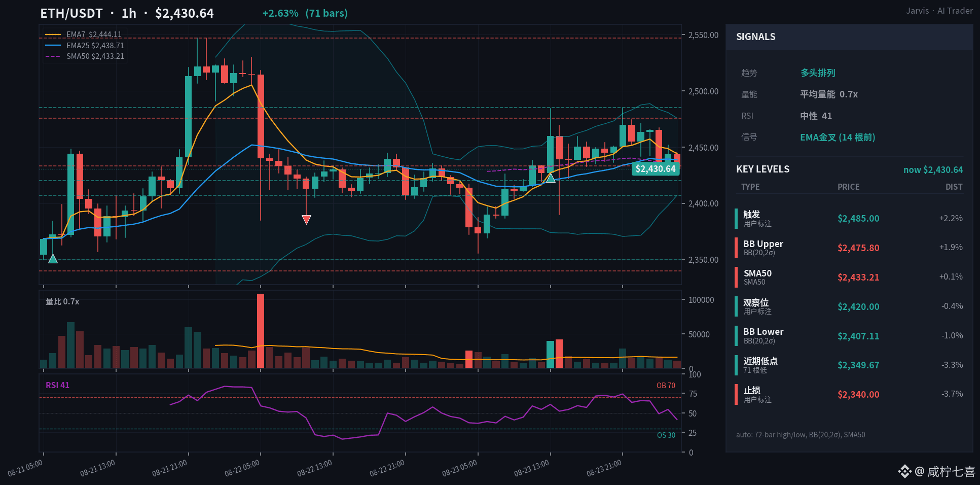This screenshot has width=980, height=485.
Task: Click the -3.7% distance value
Action: (952, 394)
